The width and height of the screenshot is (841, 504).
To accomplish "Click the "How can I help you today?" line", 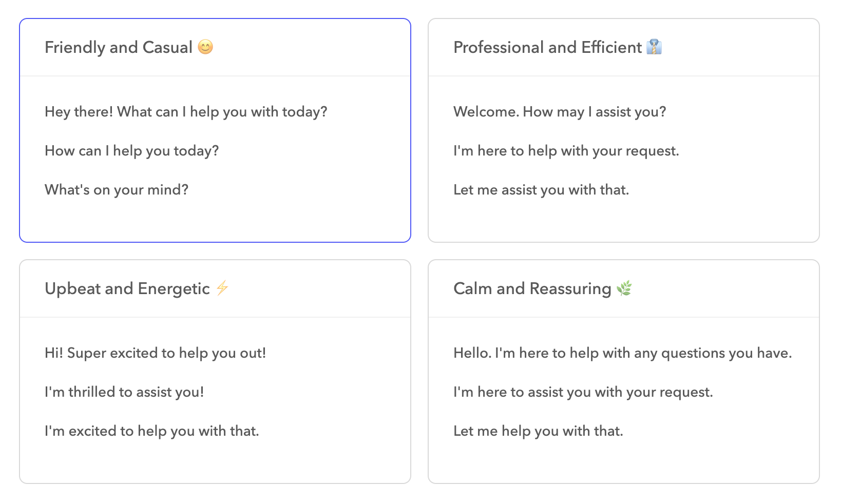I will (132, 151).
